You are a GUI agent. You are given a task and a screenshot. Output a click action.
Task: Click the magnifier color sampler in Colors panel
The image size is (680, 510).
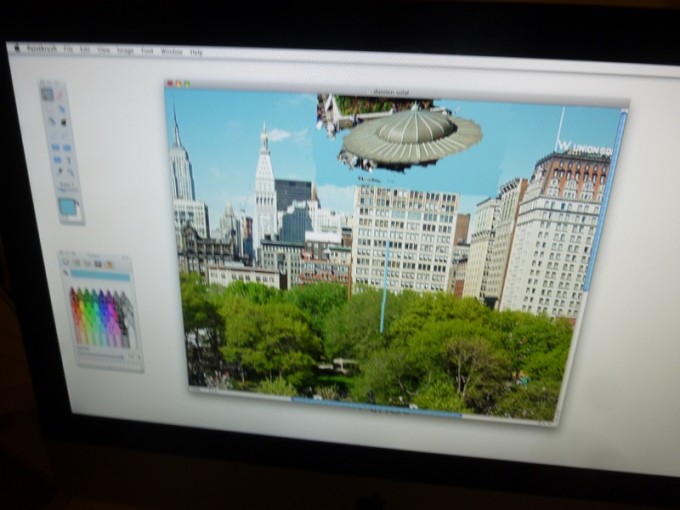tap(66, 274)
